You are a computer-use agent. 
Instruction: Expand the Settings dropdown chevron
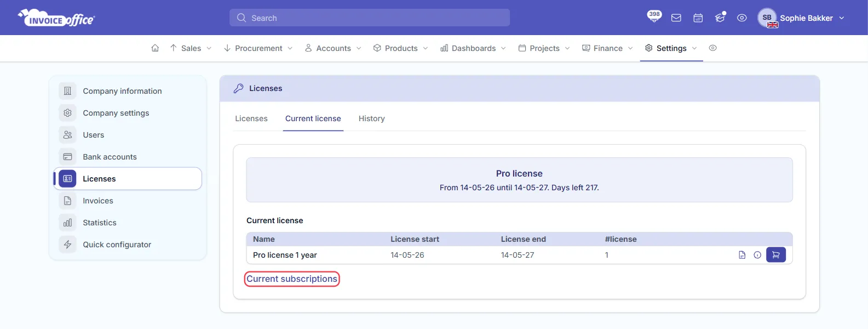pyautogui.click(x=694, y=48)
